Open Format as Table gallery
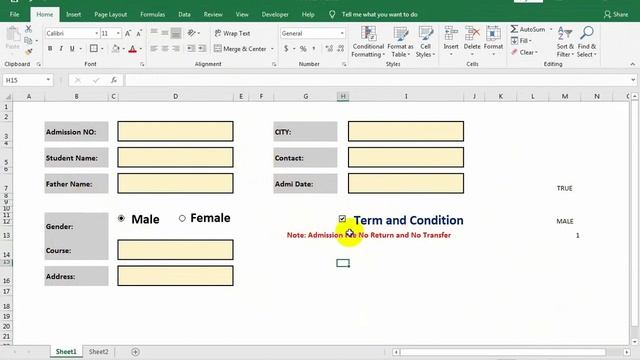 point(400,42)
